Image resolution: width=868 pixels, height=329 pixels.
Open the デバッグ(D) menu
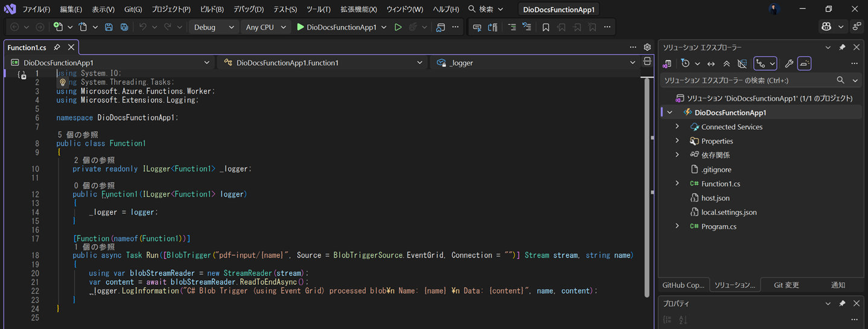248,10
